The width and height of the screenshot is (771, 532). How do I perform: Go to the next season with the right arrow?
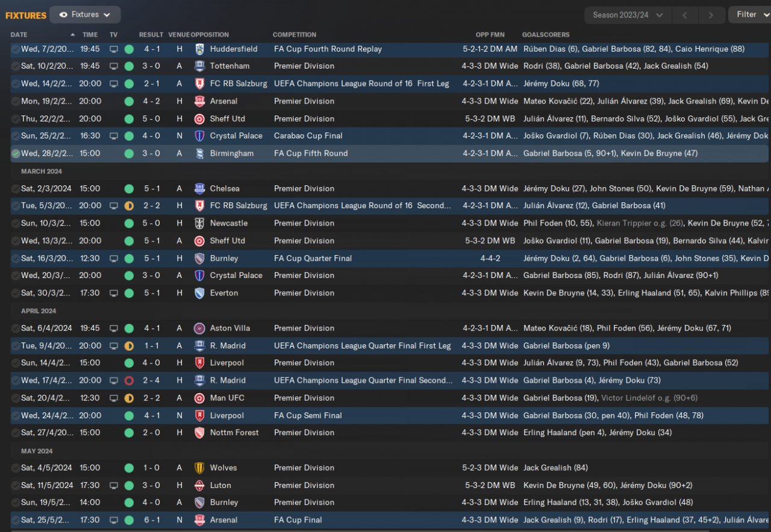(711, 15)
